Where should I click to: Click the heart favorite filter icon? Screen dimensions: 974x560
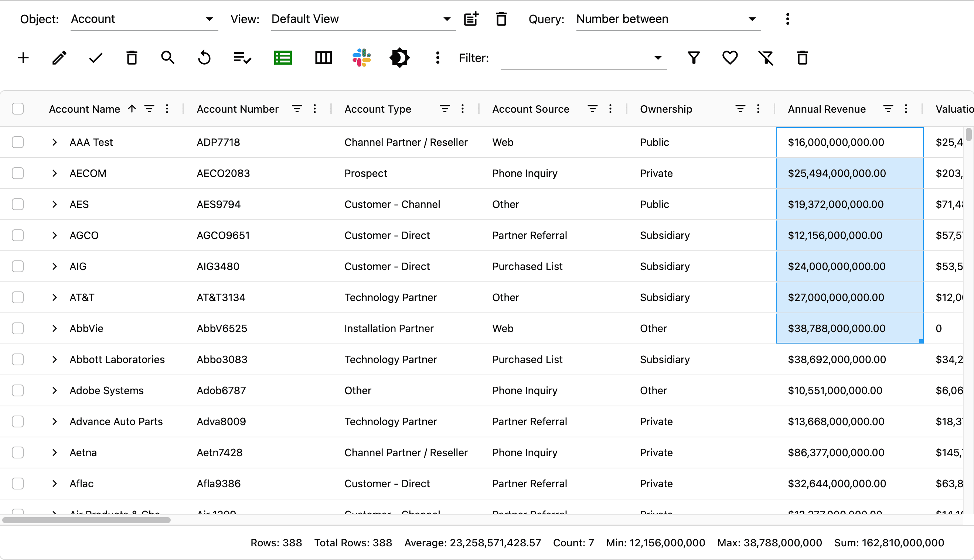(x=729, y=58)
